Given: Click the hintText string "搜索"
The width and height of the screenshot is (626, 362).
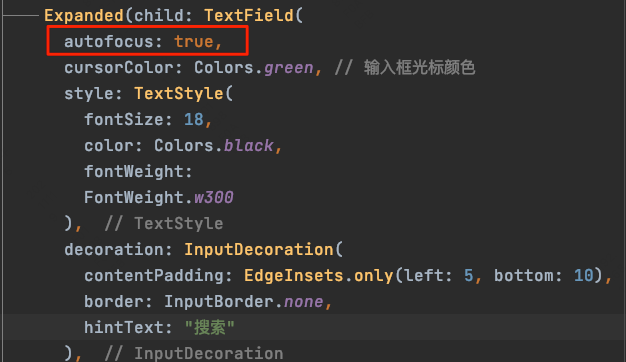Looking at the screenshot, I should pos(209,328).
